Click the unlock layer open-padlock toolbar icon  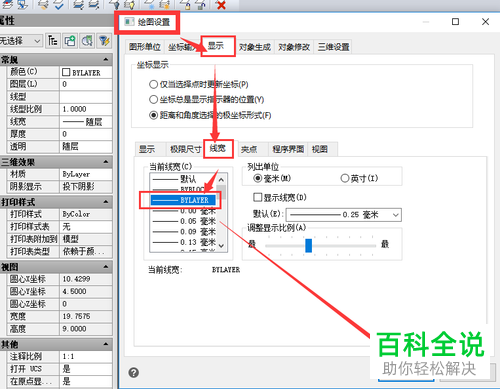(x=200, y=4)
